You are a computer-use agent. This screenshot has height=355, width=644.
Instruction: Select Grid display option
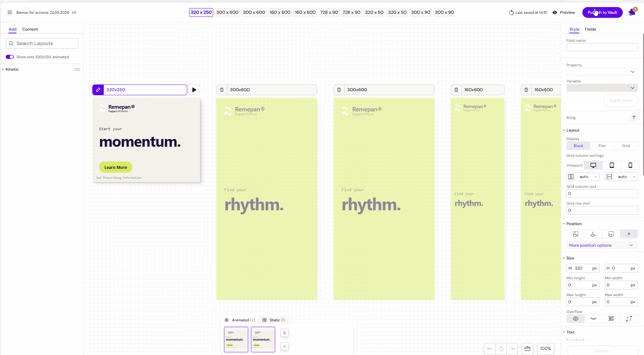626,146
